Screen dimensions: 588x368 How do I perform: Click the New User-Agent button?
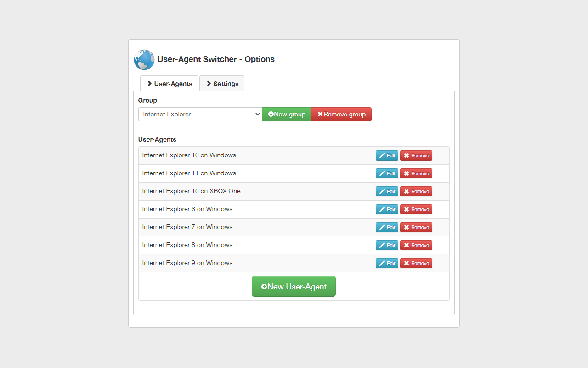point(294,286)
